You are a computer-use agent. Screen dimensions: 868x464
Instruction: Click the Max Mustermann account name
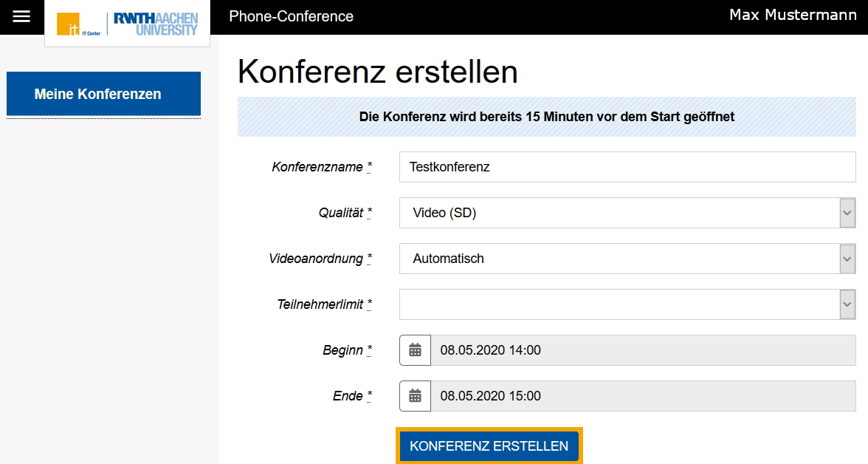[792, 14]
